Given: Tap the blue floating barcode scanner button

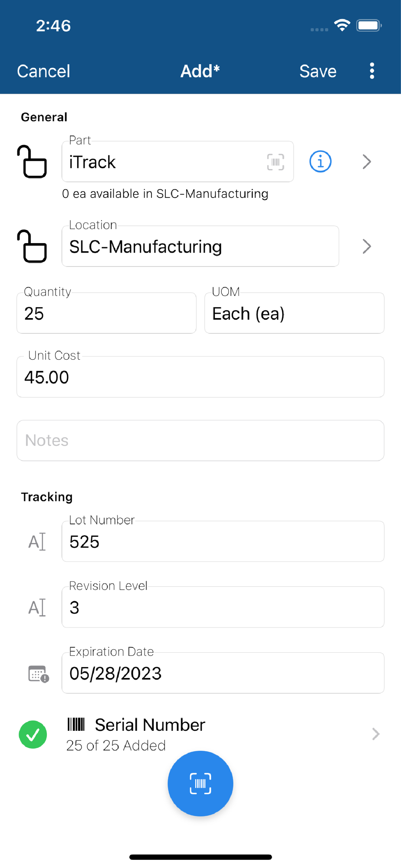Looking at the screenshot, I should tap(200, 783).
